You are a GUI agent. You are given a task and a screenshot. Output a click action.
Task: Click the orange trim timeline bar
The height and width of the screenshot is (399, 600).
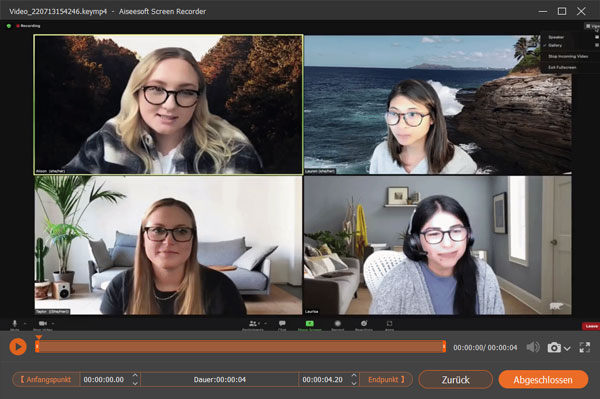pos(240,347)
